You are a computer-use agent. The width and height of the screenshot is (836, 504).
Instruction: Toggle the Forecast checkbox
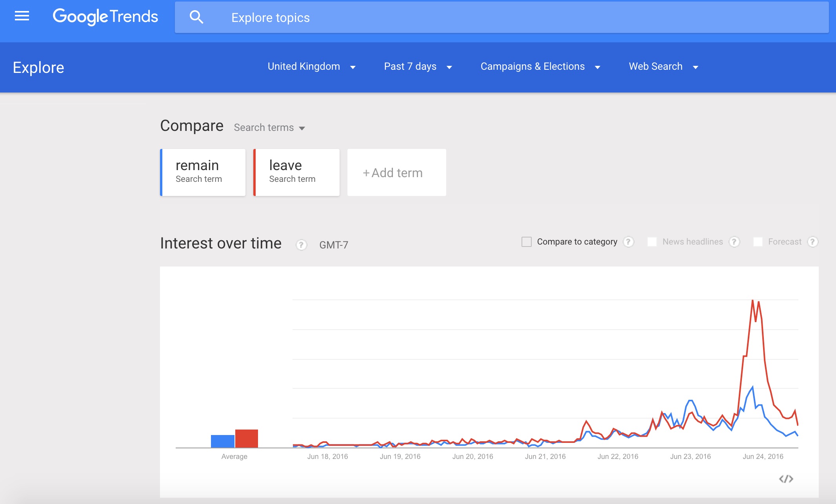tap(758, 242)
